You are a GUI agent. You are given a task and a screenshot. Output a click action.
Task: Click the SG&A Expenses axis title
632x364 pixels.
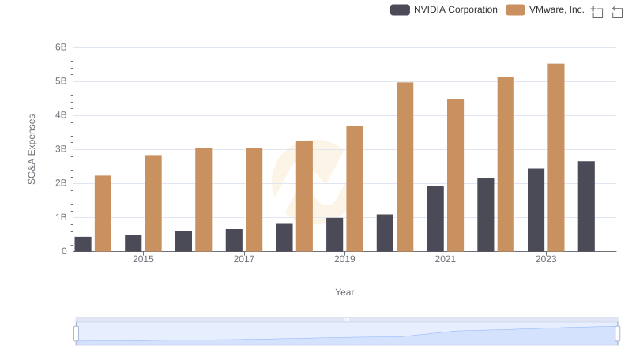click(32, 149)
